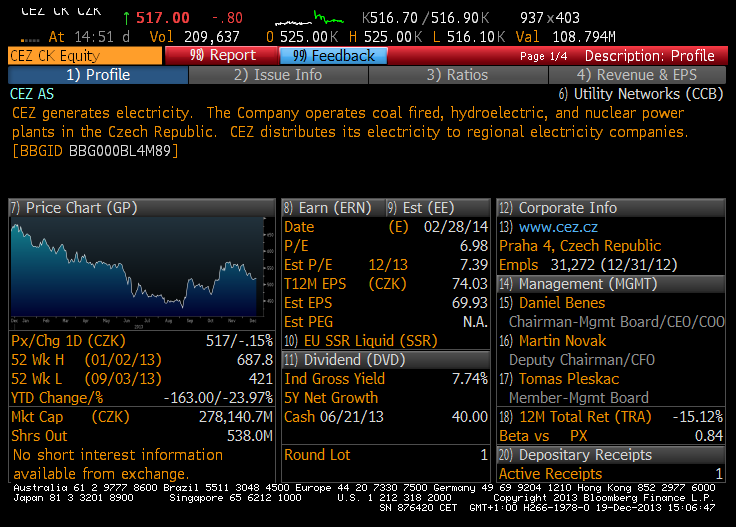Viewport: 736px width, 527px height.
Task: Click the volume value 209,637
Action: pos(212,37)
